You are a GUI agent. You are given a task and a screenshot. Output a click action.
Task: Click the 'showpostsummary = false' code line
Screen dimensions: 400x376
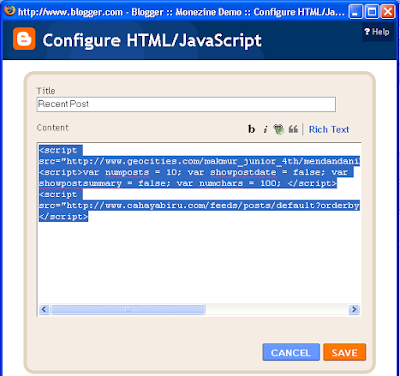(188, 183)
